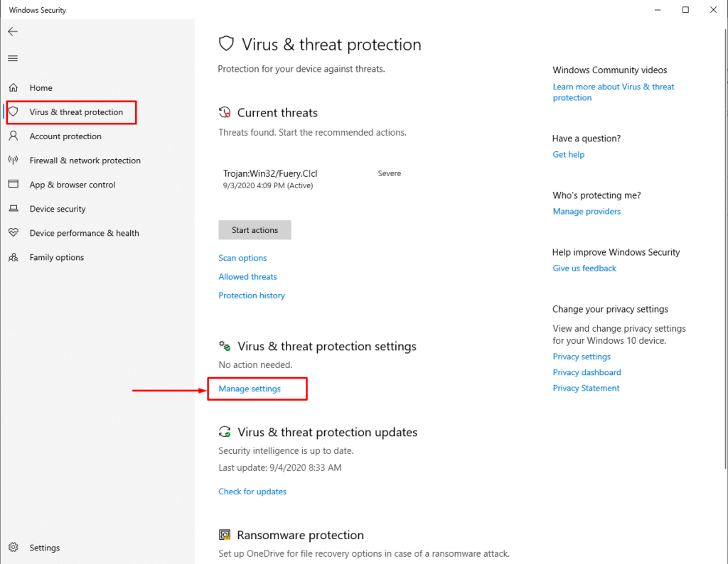Select the Trojan:Win32/Fuery.C!cl threat entry

[312, 179]
